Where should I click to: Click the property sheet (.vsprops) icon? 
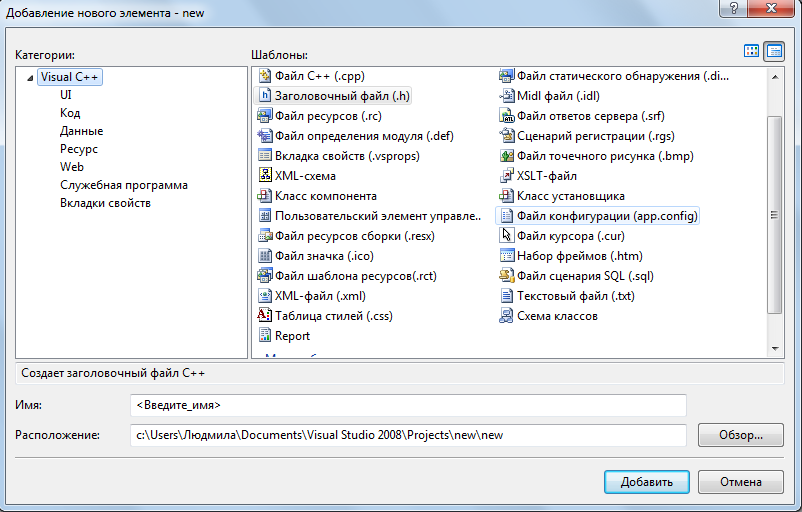click(x=264, y=156)
